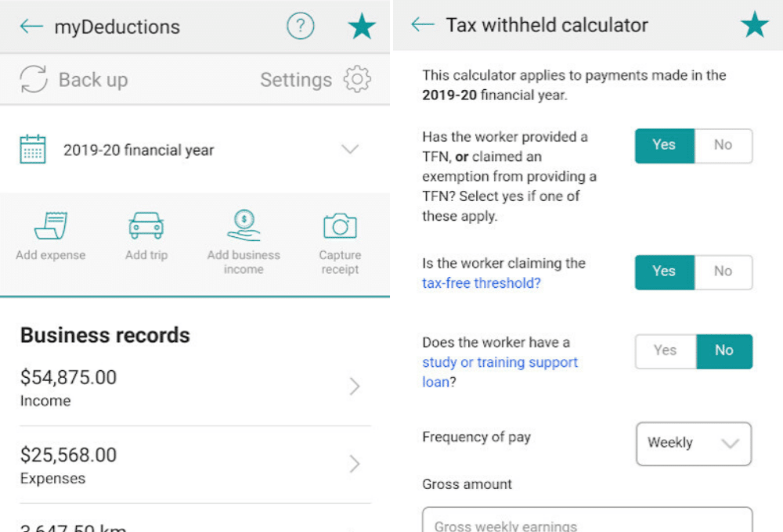This screenshot has height=532, width=783.
Task: Click the Gross weekly earnings input field
Action: coord(587,520)
